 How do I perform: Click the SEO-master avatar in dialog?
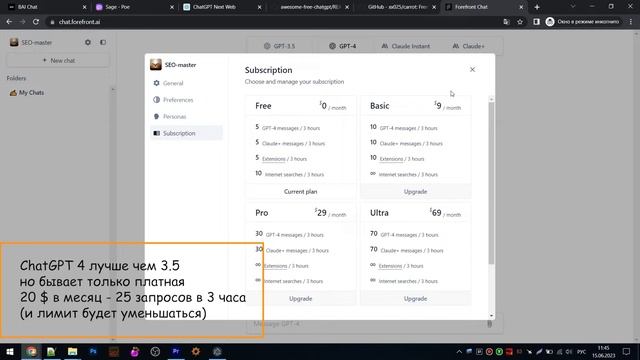[x=156, y=64]
